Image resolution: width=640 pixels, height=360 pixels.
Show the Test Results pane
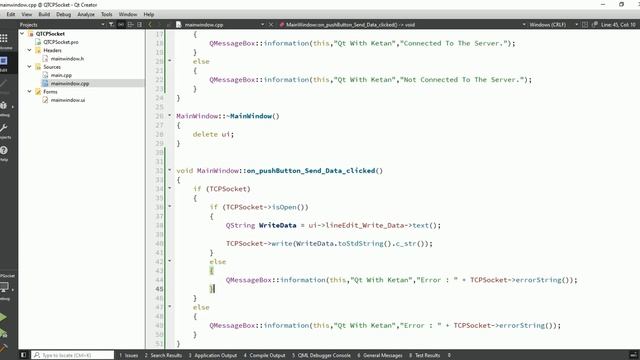click(424, 355)
